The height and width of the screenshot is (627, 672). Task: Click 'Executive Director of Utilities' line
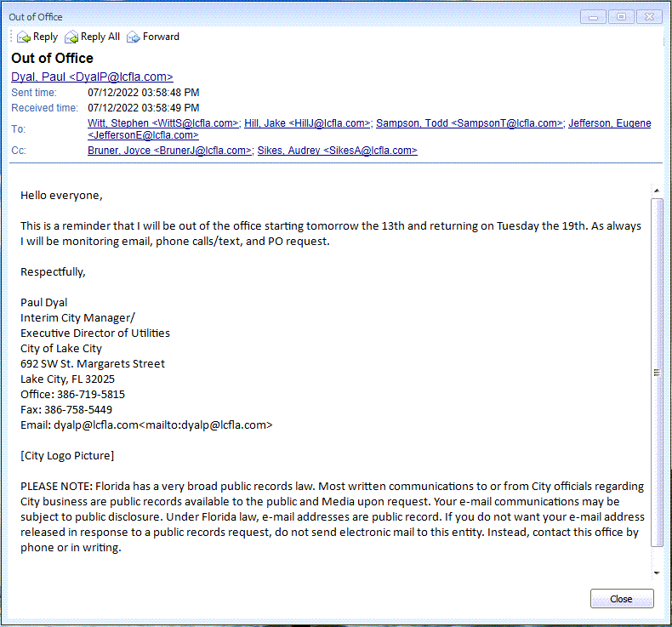pos(95,333)
